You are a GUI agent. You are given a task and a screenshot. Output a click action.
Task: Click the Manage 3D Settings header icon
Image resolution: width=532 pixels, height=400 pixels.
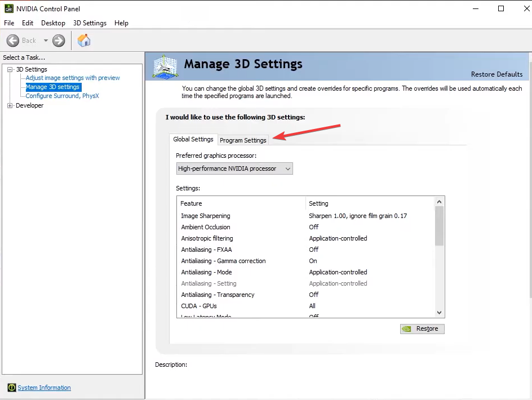[x=165, y=67]
